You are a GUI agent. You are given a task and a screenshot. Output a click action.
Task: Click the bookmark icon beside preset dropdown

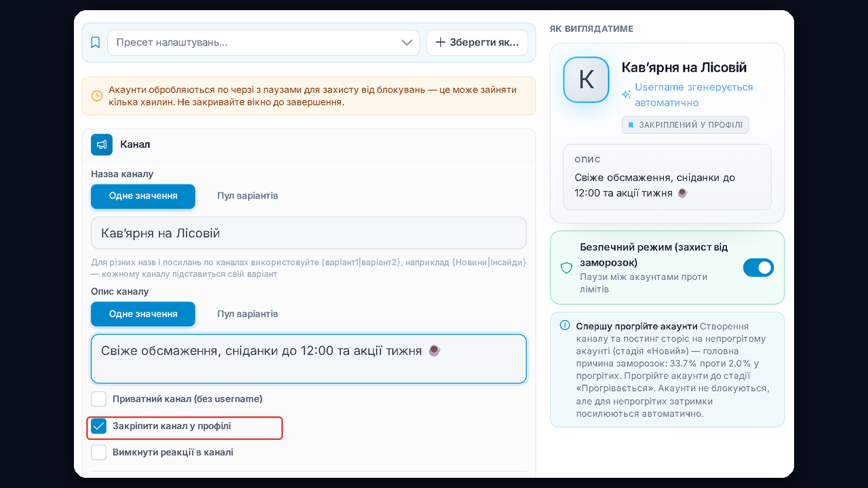click(x=96, y=43)
